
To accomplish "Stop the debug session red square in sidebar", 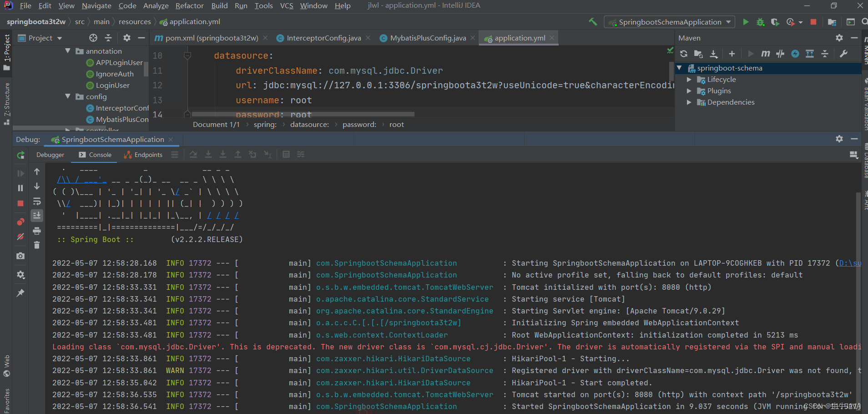I will [x=20, y=203].
